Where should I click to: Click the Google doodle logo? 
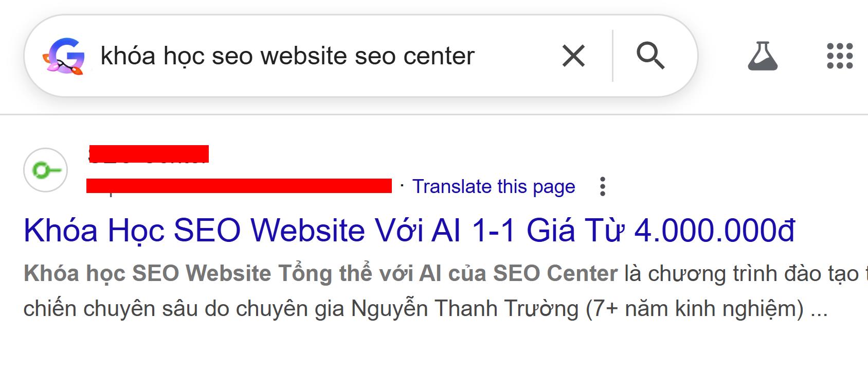point(63,56)
